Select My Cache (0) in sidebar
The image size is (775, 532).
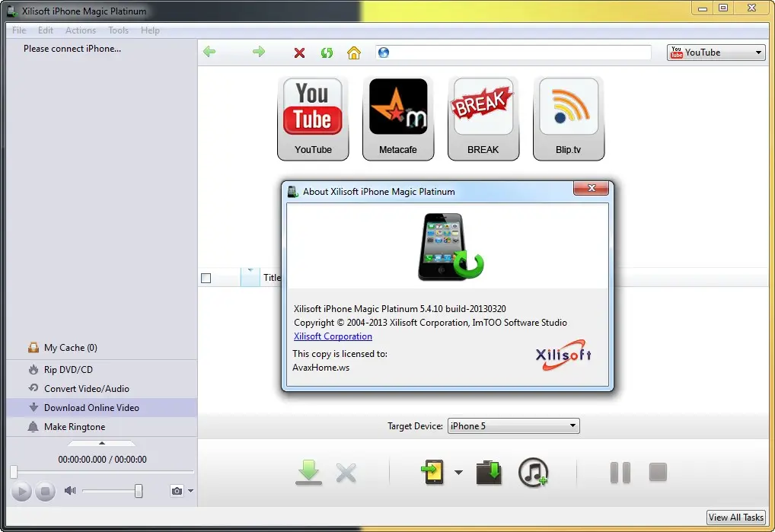click(x=70, y=348)
